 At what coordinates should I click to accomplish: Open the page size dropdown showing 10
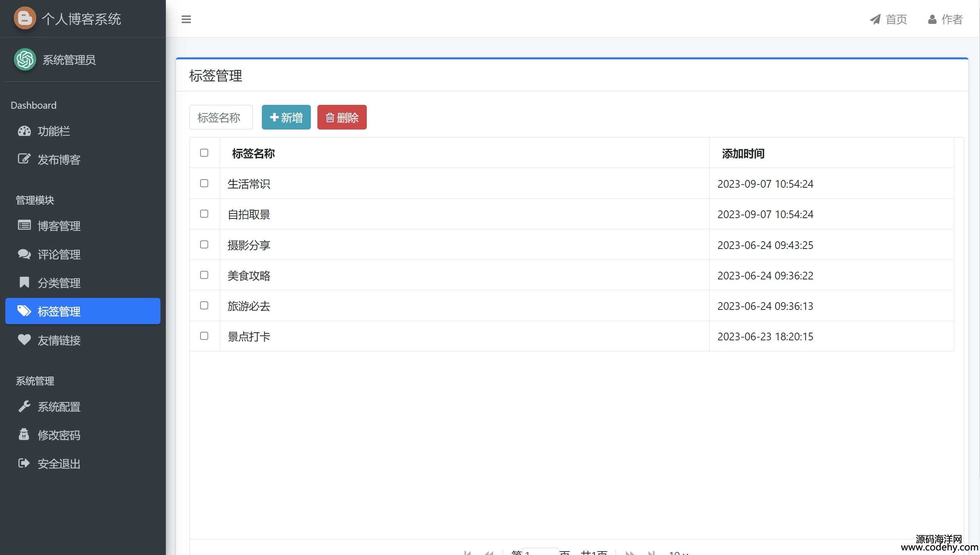point(678,553)
